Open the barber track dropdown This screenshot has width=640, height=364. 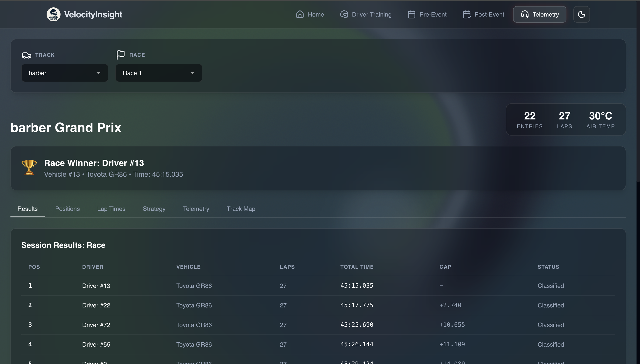[x=64, y=73]
